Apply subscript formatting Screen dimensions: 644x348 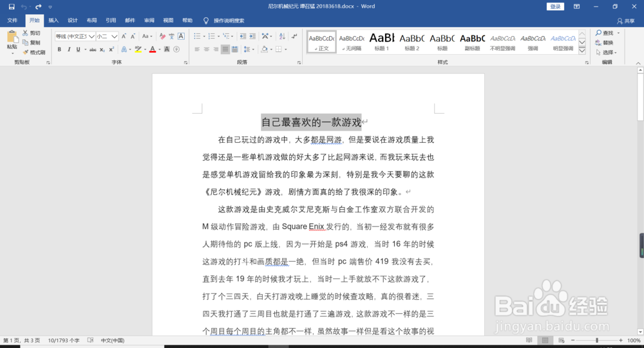(x=102, y=50)
